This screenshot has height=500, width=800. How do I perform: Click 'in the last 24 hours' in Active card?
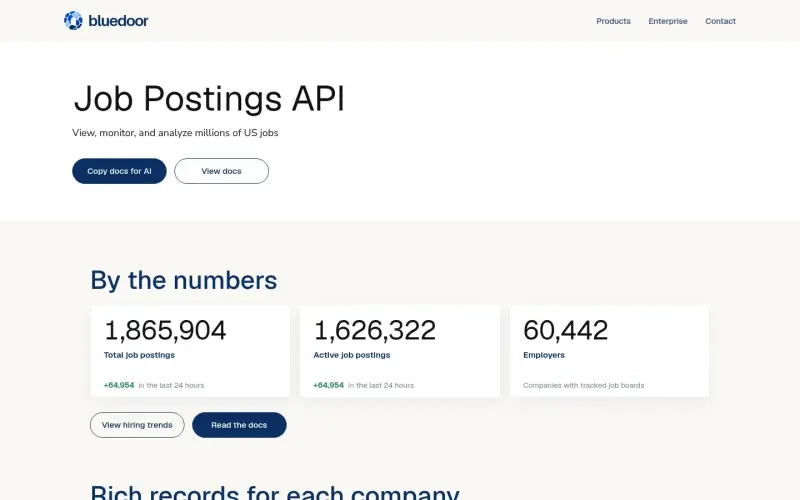(x=381, y=385)
